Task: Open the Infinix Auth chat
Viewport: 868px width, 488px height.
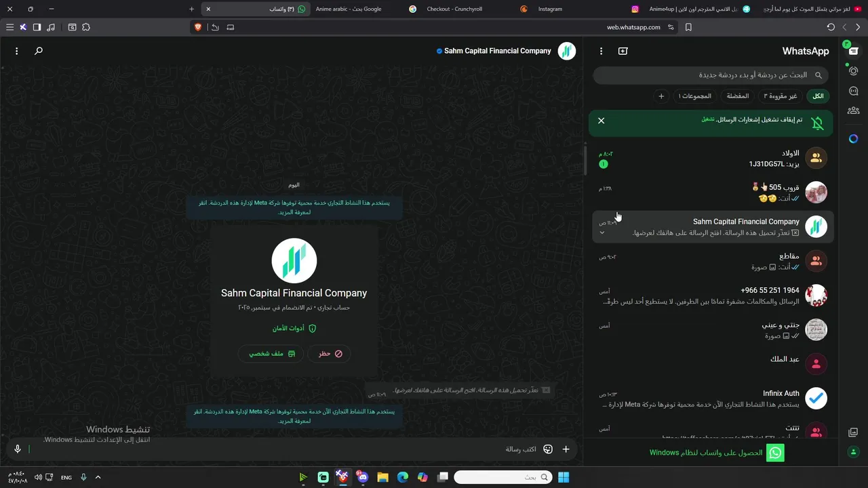Action: [711, 399]
